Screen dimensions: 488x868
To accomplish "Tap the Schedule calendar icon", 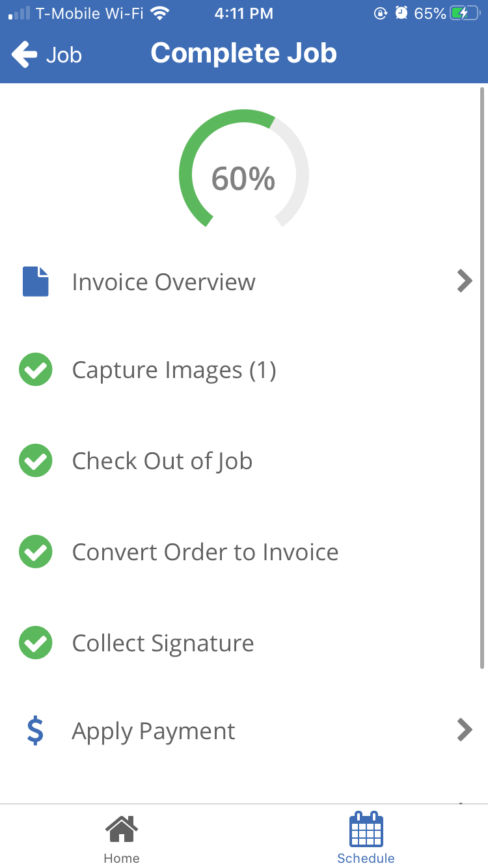I will tap(366, 830).
